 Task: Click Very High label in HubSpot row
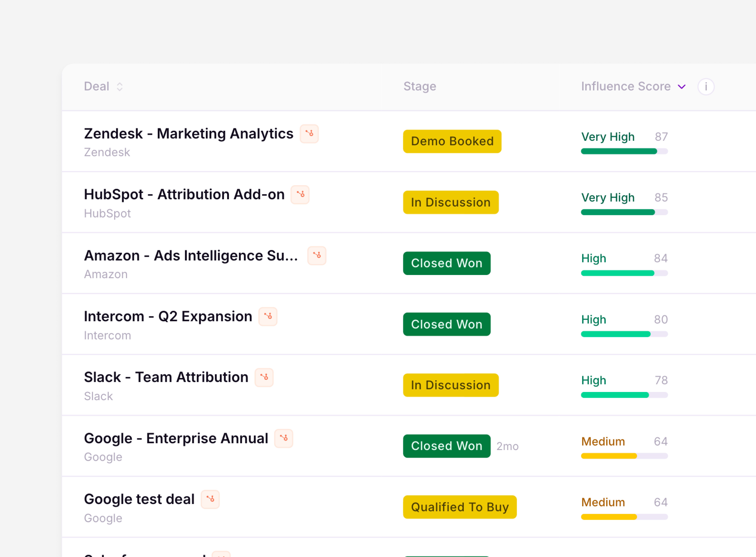point(608,198)
